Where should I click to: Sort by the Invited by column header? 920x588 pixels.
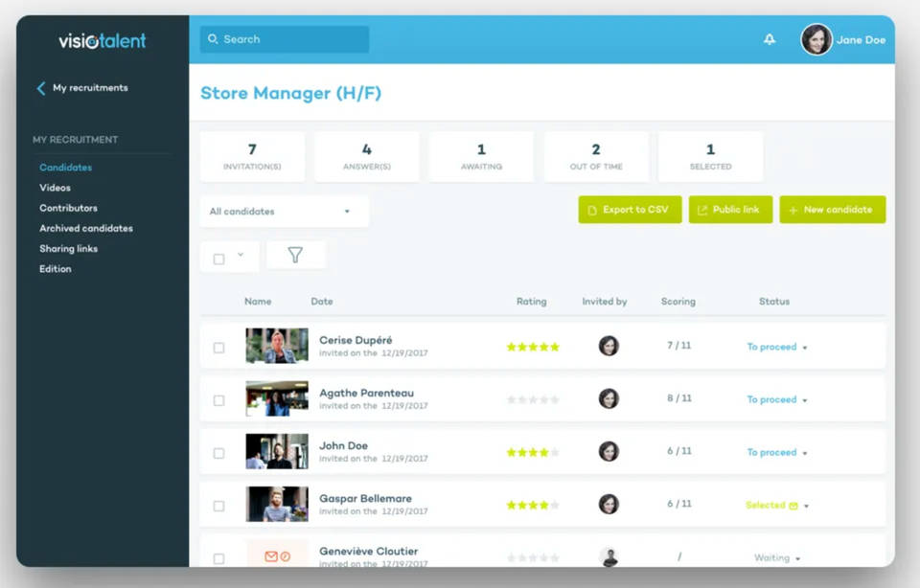(605, 302)
